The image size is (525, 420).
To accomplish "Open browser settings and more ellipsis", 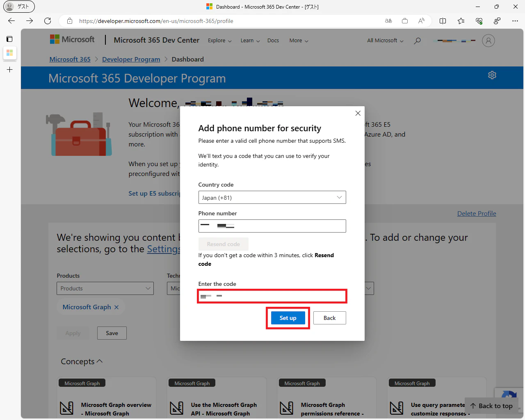I will point(515,21).
